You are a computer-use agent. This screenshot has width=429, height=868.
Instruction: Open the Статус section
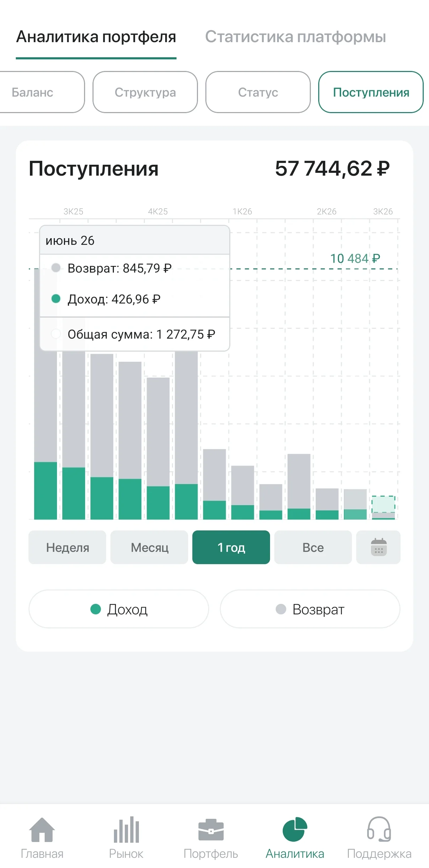coord(258,92)
